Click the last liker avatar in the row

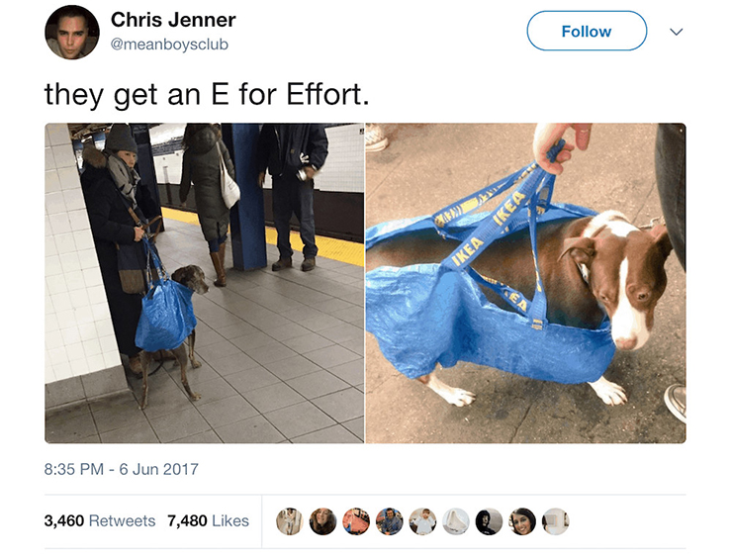pyautogui.click(x=556, y=521)
